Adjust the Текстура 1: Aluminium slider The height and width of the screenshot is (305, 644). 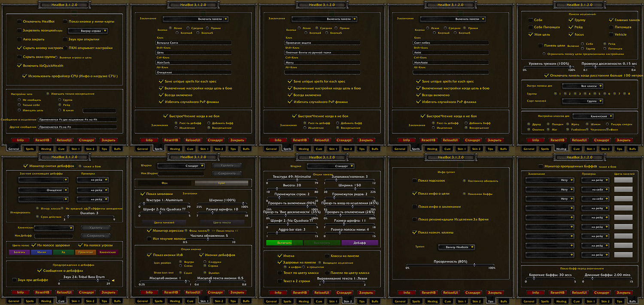coord(164,204)
